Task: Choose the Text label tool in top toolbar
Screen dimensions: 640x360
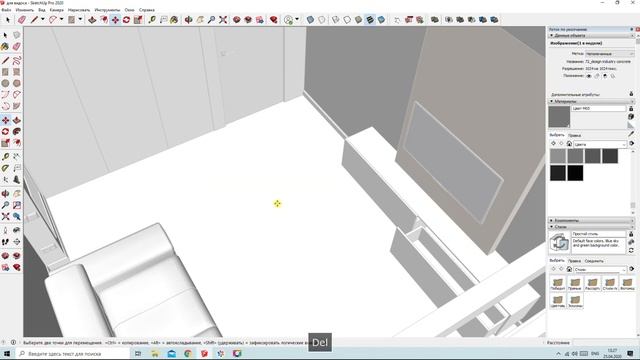Action: point(163,20)
